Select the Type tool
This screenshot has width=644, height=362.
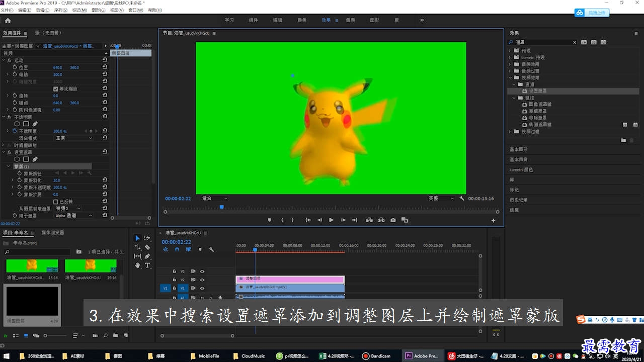147,265
